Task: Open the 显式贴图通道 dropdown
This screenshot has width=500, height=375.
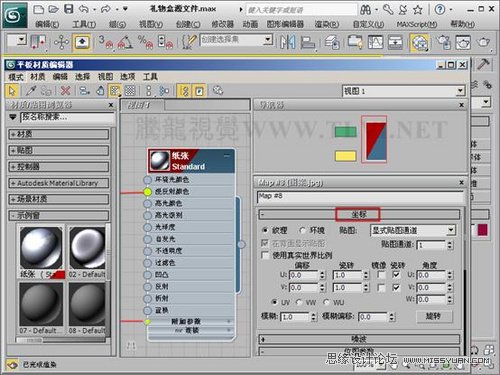Action: 413,230
